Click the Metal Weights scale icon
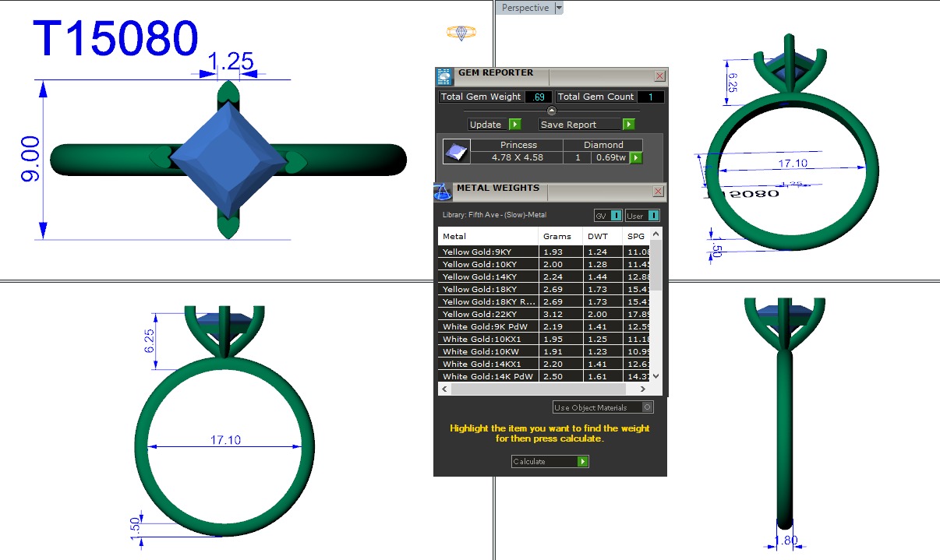 [x=443, y=192]
